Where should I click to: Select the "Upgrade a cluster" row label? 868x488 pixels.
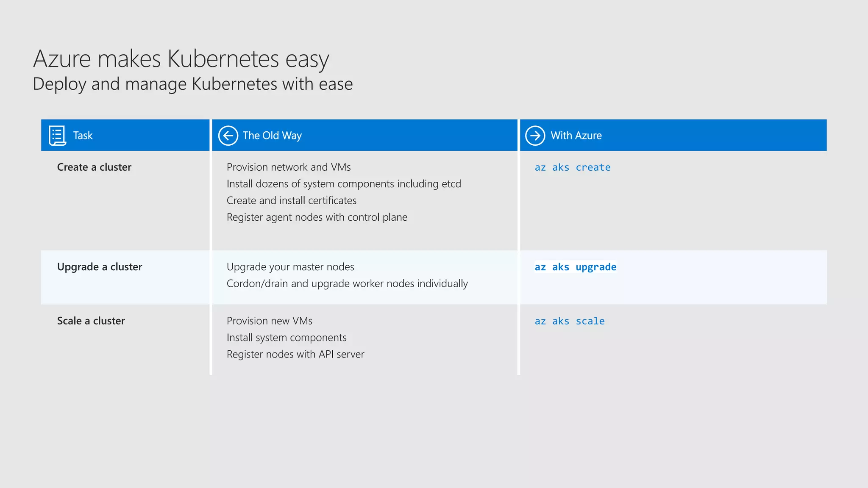click(x=100, y=267)
